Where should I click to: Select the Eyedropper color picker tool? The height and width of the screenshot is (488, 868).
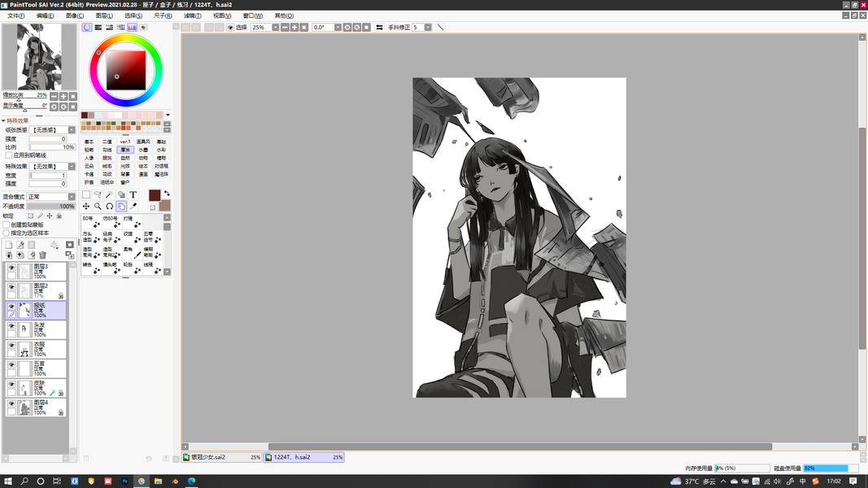pyautogui.click(x=133, y=207)
